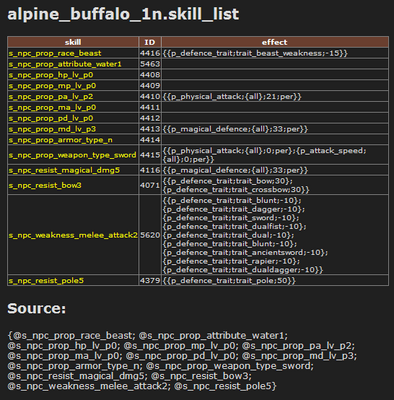Image resolution: width=394 pixels, height=400 pixels.
Task: Open the s_npc_resist_pole5 link
Action: click(46, 280)
